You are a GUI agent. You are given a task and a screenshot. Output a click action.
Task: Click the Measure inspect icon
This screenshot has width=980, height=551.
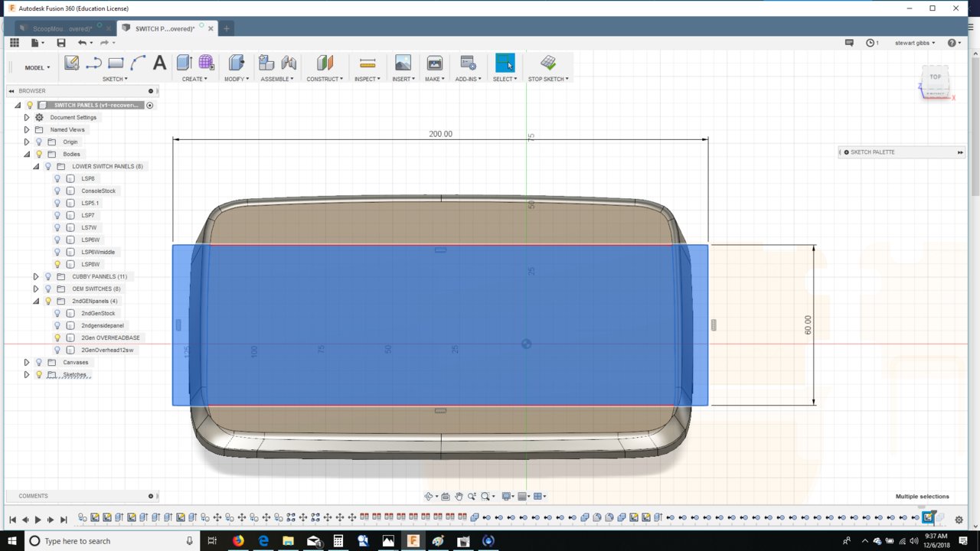coord(367,63)
